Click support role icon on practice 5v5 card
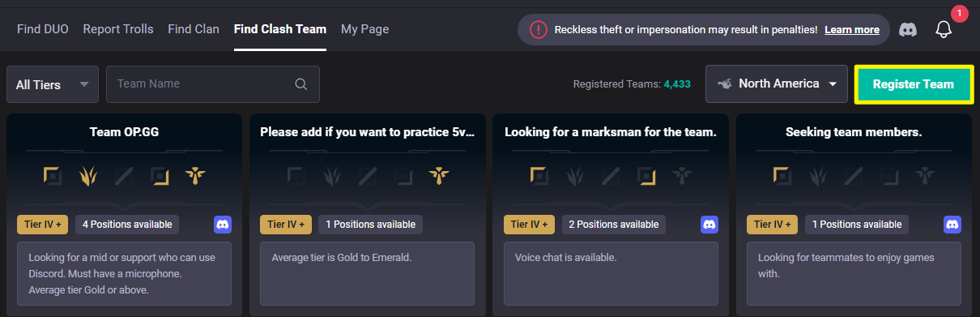The image size is (980, 317). click(x=438, y=175)
